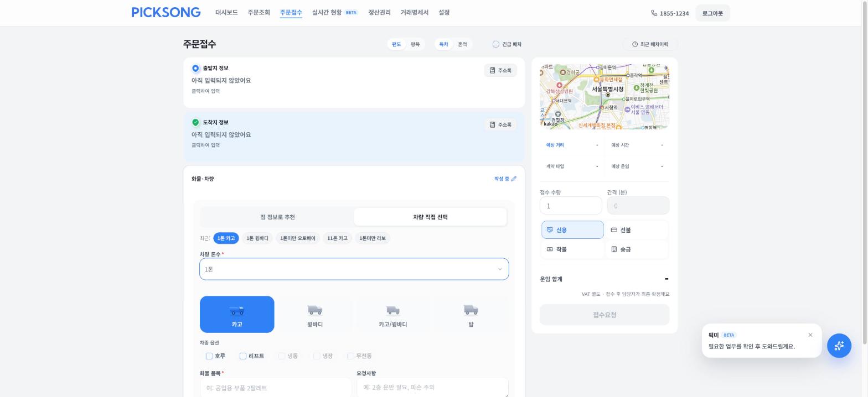Click the 예상 거리 label
Viewport: 868px width, 397px height.
pos(555,145)
